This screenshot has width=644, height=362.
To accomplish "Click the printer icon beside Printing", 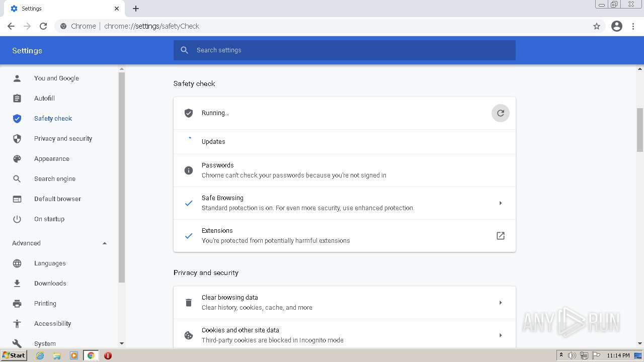I will [17, 304].
